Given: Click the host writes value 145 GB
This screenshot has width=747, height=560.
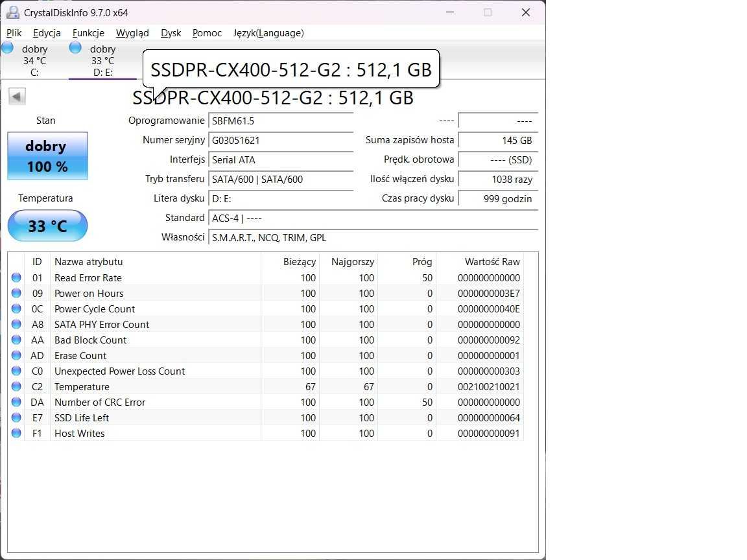Looking at the screenshot, I should coord(498,141).
